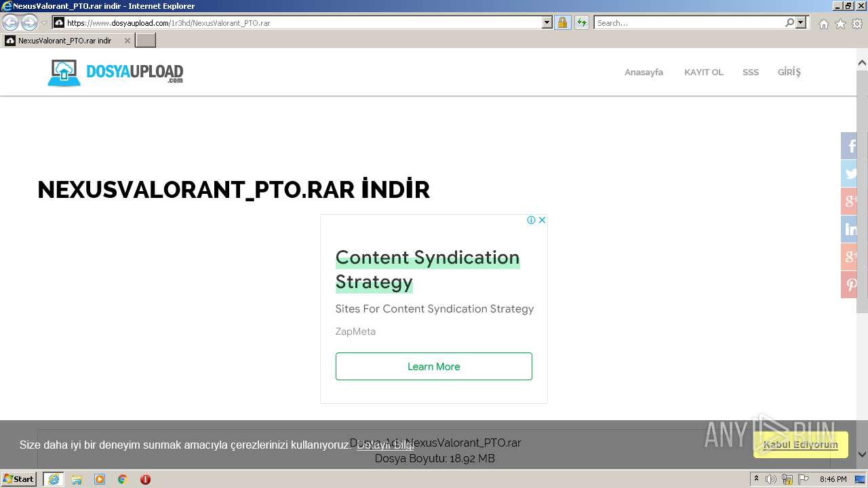Click the volume speaker tray icon
868x488 pixels.
(x=770, y=479)
